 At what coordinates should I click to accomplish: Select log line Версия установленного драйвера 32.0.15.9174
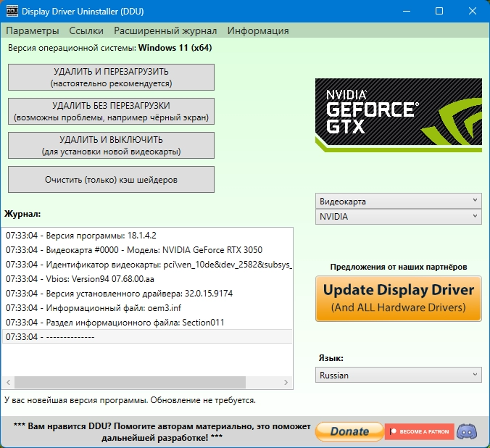tap(147, 294)
